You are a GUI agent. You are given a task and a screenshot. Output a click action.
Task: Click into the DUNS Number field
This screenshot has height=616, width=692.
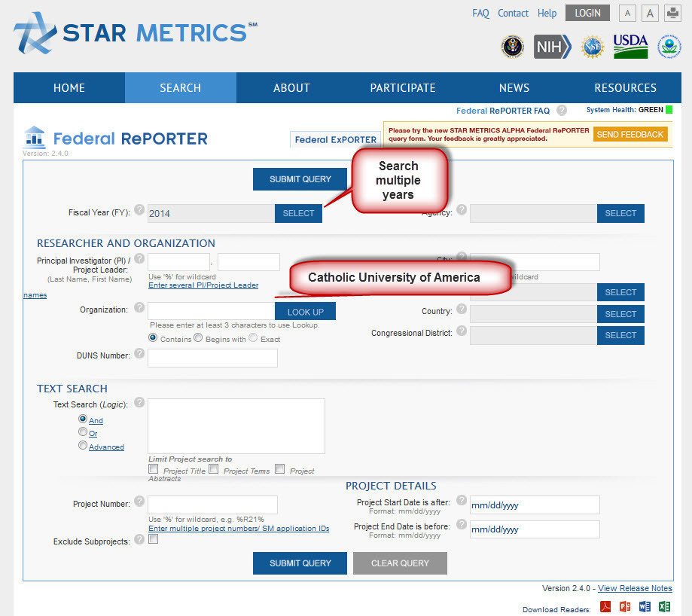[212, 358]
